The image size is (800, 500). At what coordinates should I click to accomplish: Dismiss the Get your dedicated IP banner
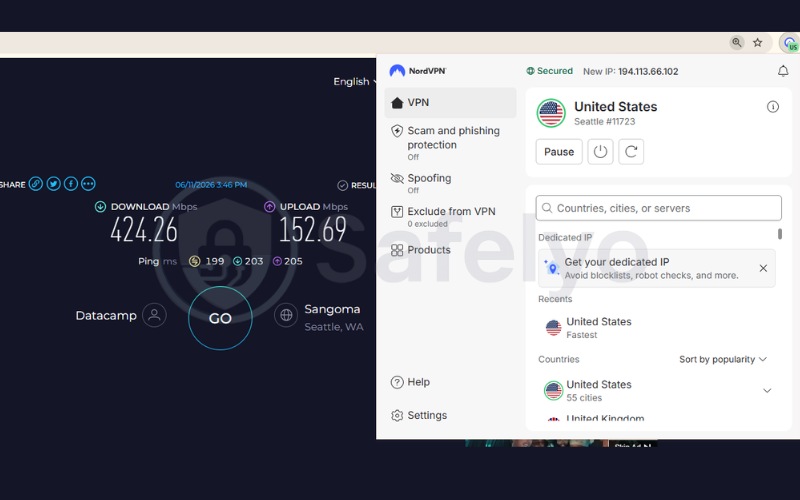[x=763, y=268]
